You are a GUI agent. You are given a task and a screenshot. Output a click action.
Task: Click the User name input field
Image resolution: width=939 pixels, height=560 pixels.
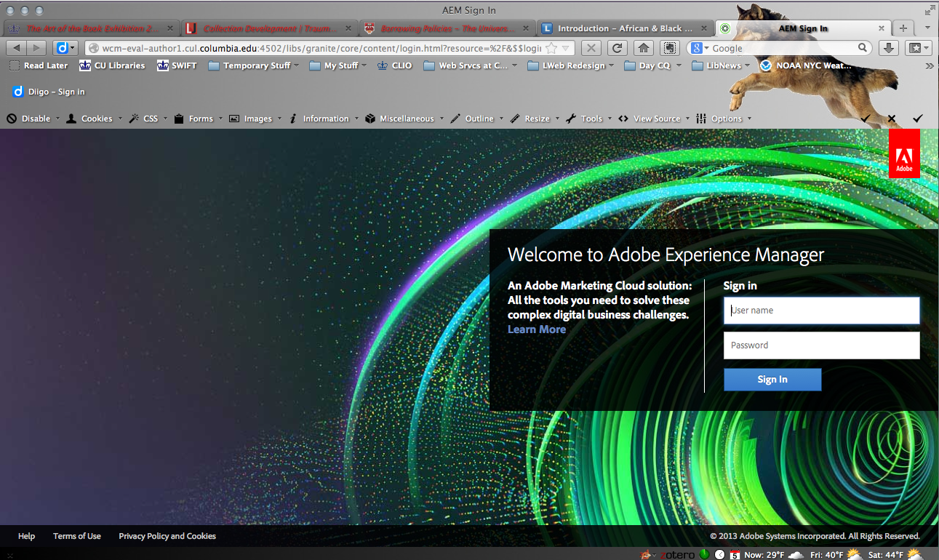point(822,311)
